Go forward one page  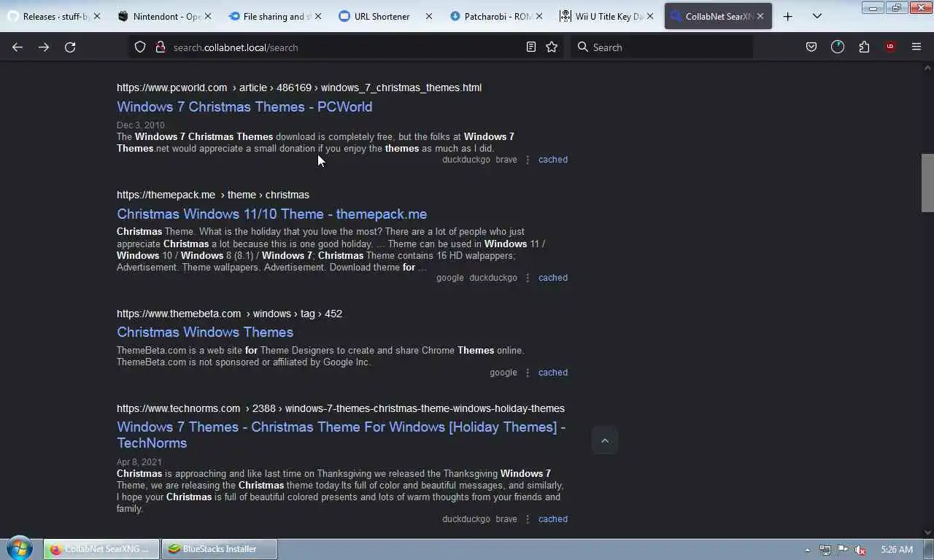(x=44, y=47)
